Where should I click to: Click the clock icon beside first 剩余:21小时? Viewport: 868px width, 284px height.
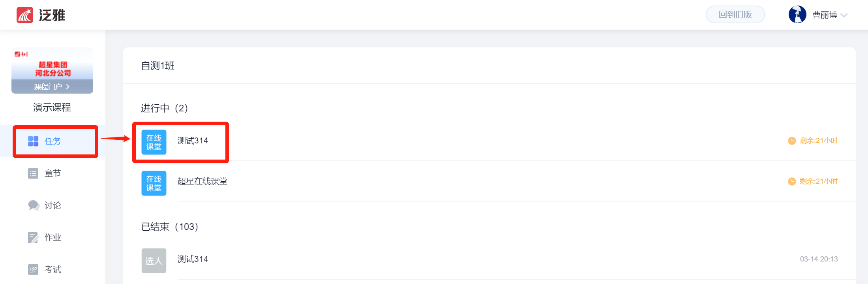pos(792,141)
